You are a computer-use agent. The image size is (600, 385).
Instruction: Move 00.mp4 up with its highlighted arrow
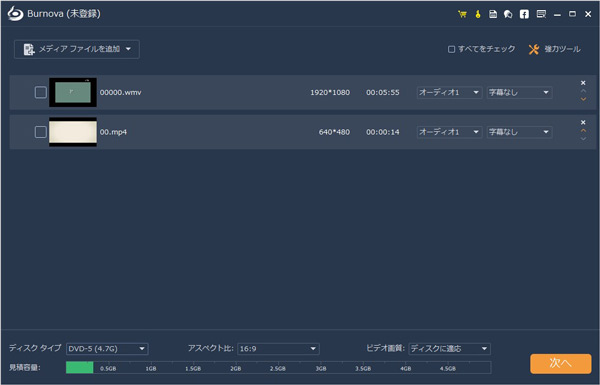tap(584, 131)
